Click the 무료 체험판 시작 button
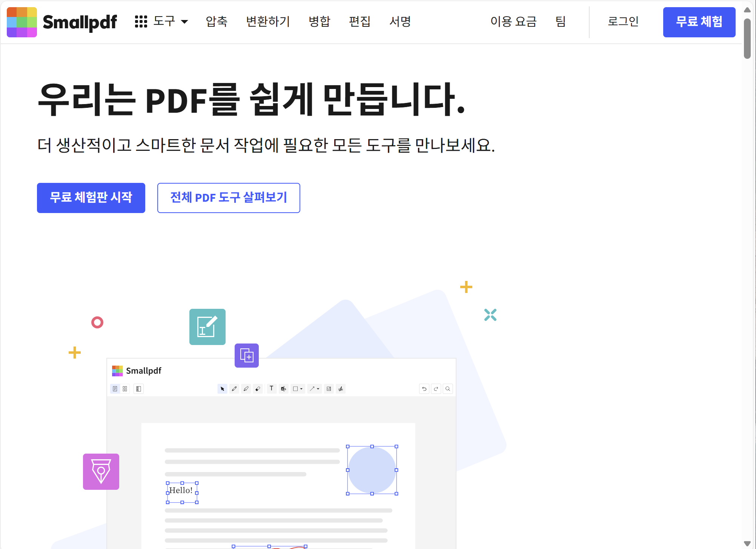This screenshot has width=756, height=549. point(91,198)
